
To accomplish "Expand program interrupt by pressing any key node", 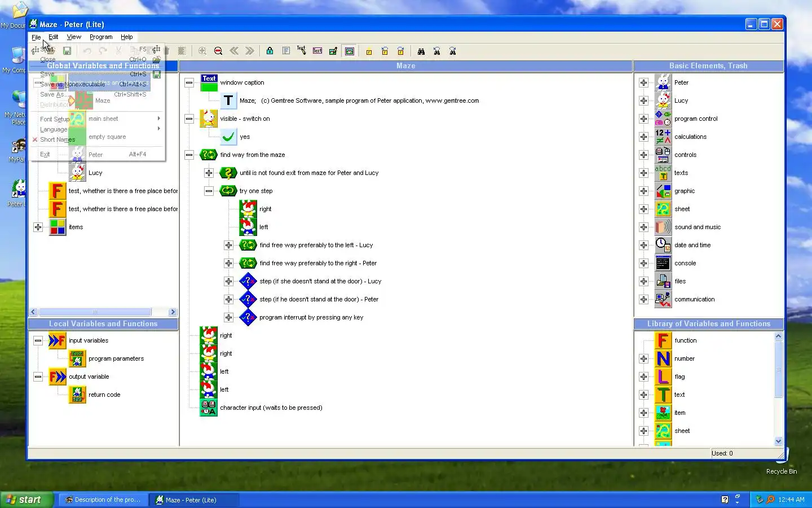I will (x=228, y=317).
